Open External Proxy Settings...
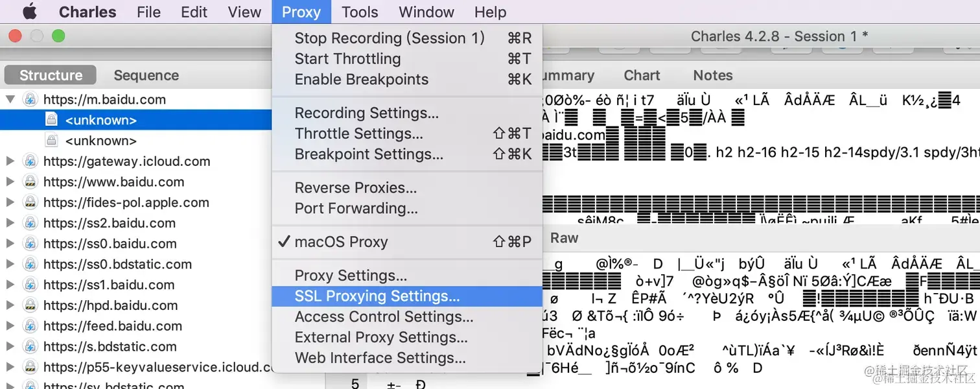 [407, 338]
